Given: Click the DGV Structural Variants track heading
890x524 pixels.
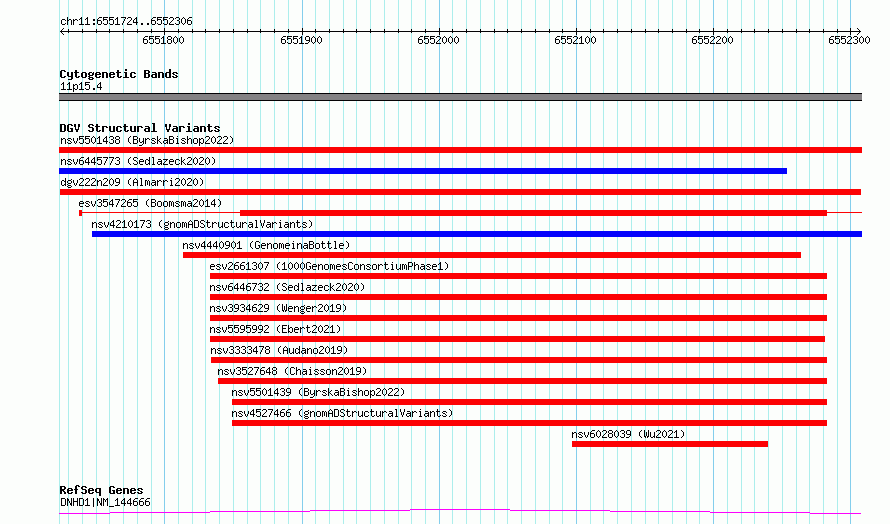Looking at the screenshot, I should tap(140, 128).
